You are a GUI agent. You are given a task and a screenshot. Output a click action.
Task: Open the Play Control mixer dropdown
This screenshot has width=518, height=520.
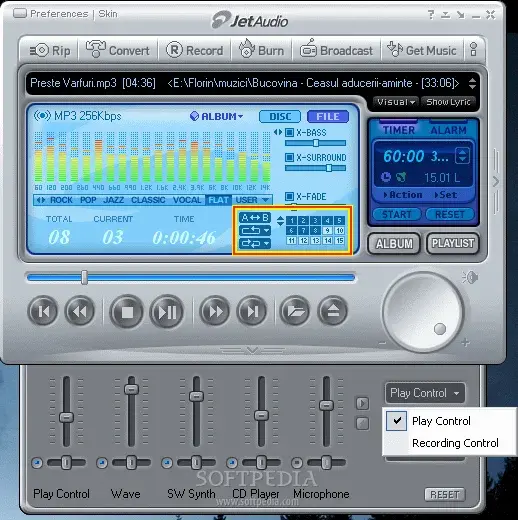coord(425,393)
